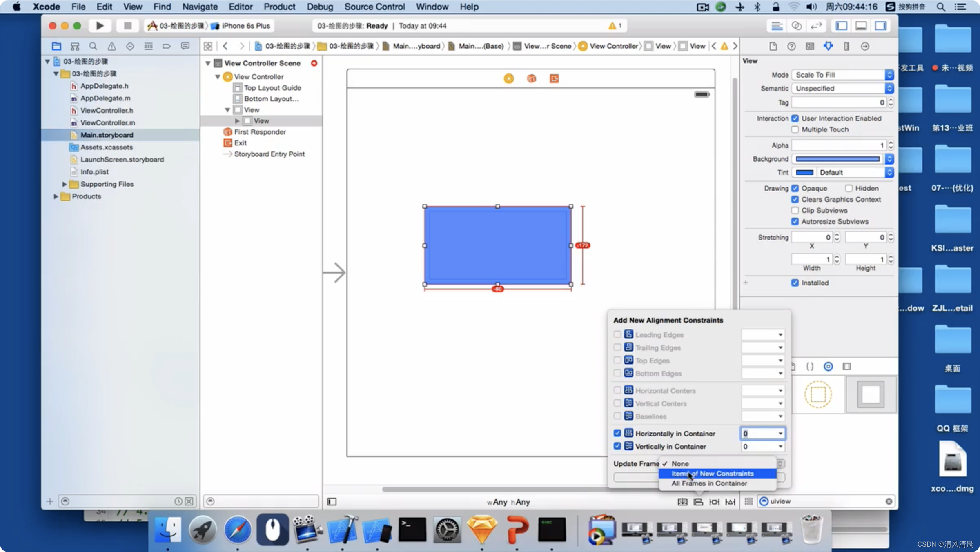
Task: Open the Assistant editor icon
Action: pyautogui.click(x=796, y=26)
